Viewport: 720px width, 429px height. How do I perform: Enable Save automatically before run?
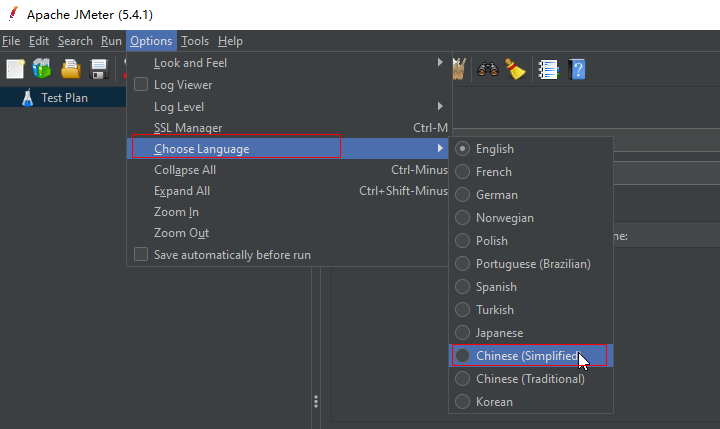click(141, 255)
